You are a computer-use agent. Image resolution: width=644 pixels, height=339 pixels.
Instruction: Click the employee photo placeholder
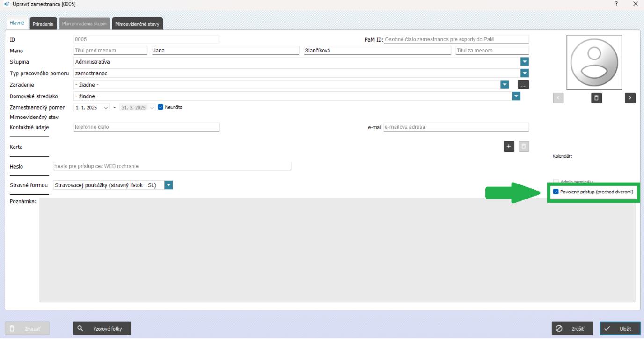(594, 62)
